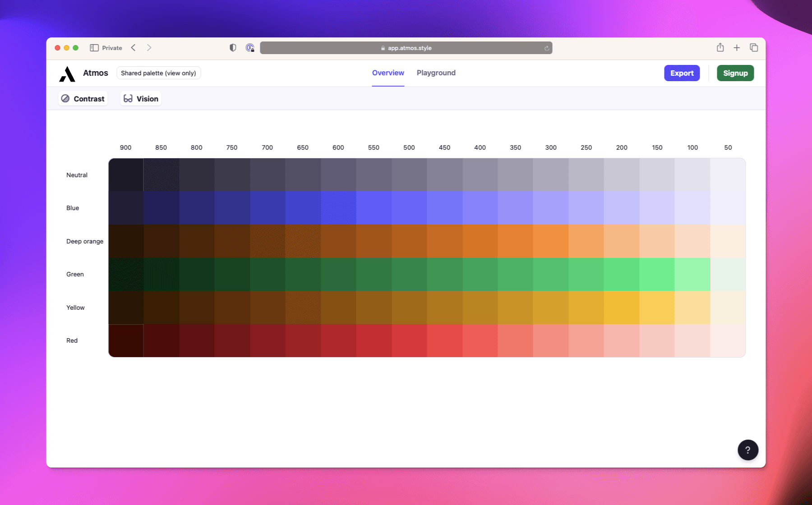Image resolution: width=812 pixels, height=505 pixels.
Task: Open a new browser tab with plus icon
Action: (737, 47)
